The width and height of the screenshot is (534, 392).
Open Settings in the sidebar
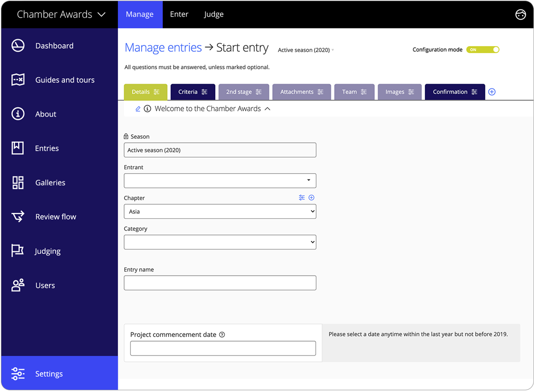click(49, 374)
